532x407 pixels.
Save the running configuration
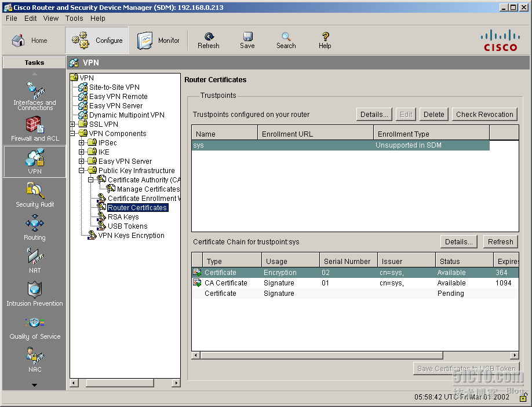pos(247,41)
